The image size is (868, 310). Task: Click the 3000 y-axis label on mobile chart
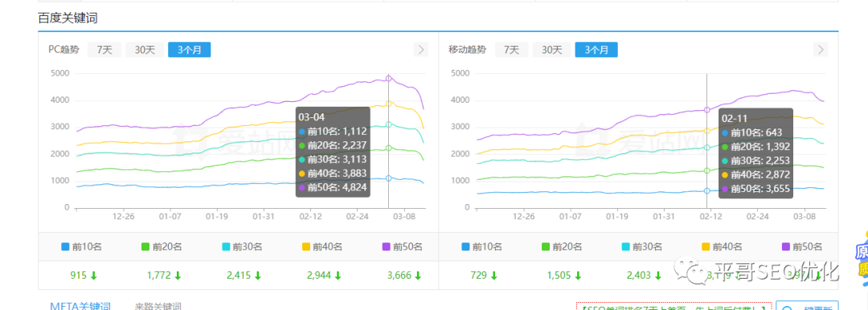[x=461, y=127]
